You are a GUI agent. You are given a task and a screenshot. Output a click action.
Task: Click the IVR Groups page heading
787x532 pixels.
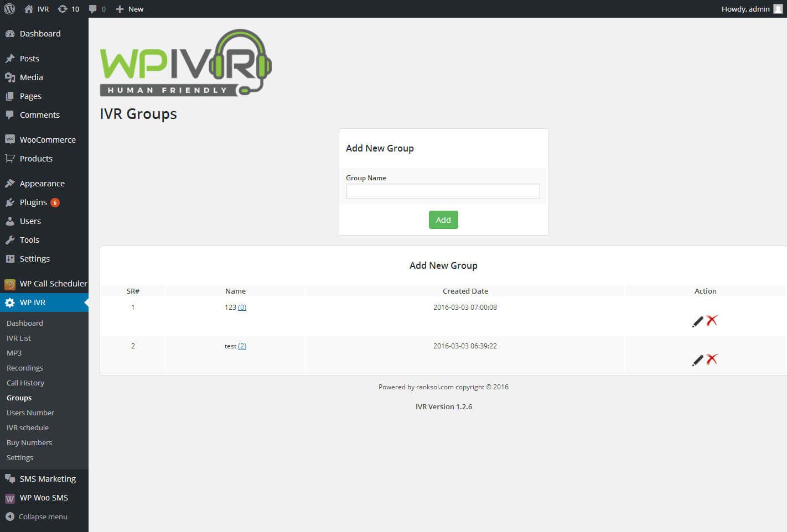click(138, 114)
